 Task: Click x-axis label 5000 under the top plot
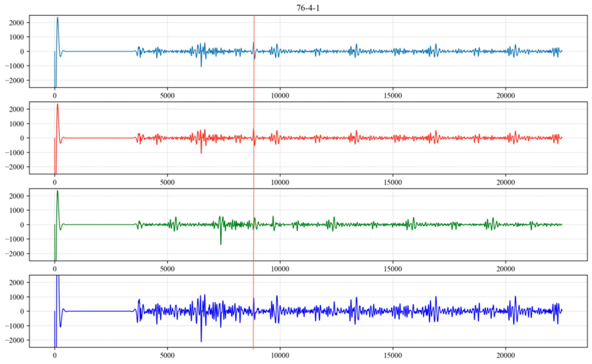coord(167,96)
